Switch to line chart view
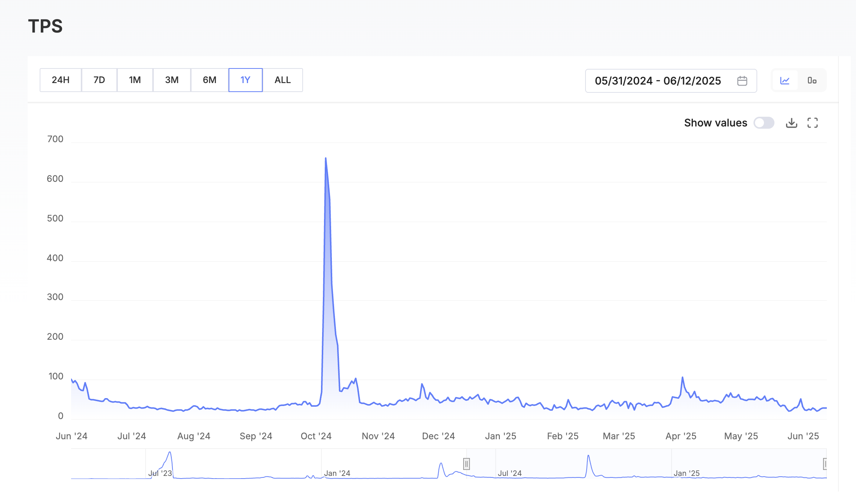The width and height of the screenshot is (856, 504). click(785, 80)
